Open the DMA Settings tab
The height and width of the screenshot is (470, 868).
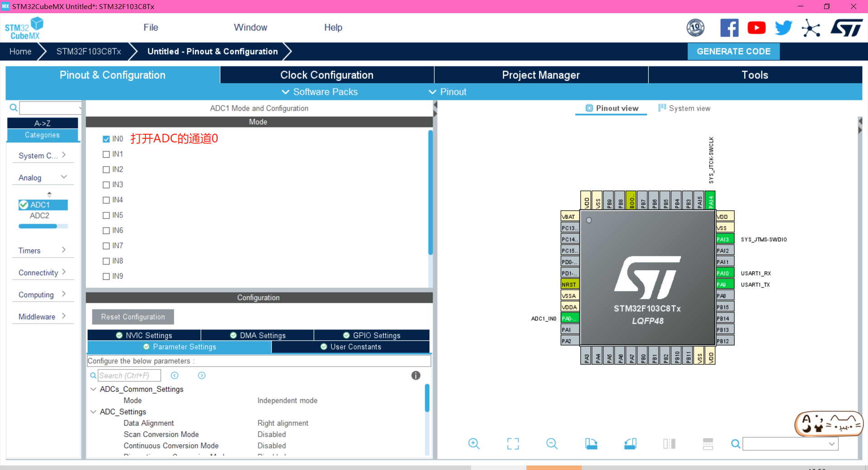pos(258,335)
